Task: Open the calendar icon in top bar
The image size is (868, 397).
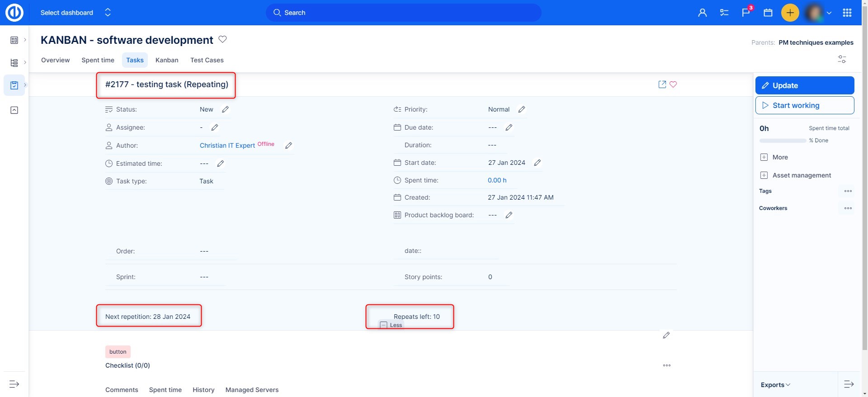Action: (768, 13)
